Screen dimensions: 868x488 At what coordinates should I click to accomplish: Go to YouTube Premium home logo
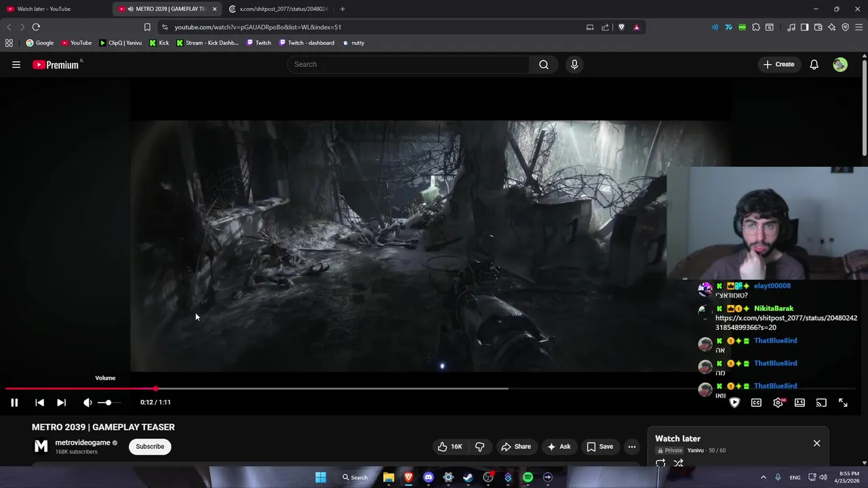click(x=56, y=64)
